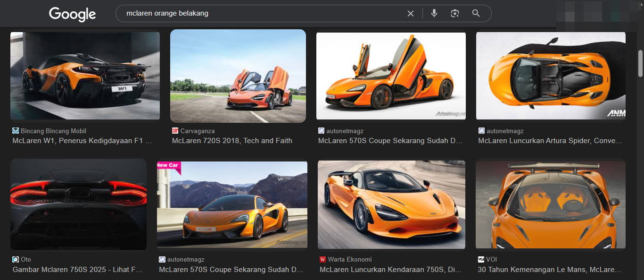The image size is (644, 280).
Task: Open "McLaren W1, Penerus Kedigdayaan F1" link
Action: tap(82, 141)
